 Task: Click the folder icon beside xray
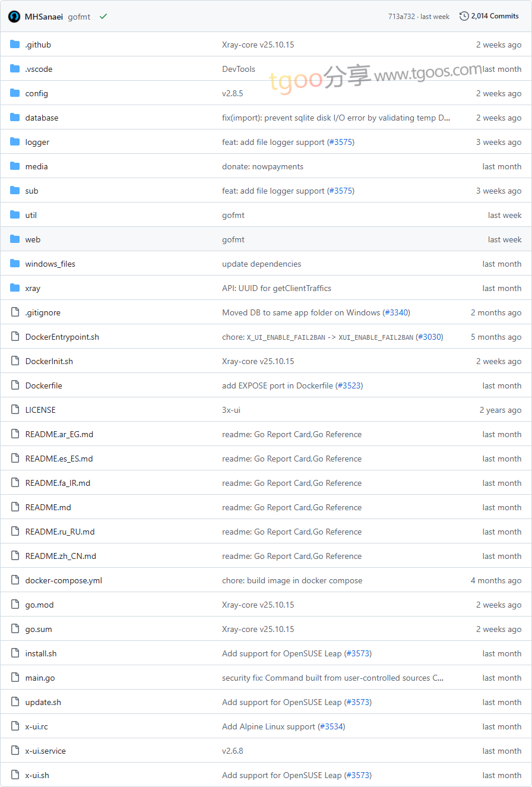15,288
